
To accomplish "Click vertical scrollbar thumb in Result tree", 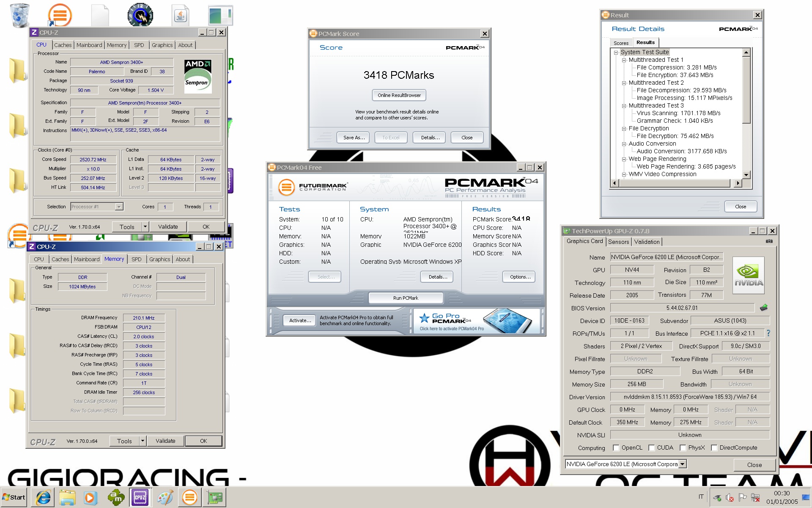I will (x=746, y=90).
